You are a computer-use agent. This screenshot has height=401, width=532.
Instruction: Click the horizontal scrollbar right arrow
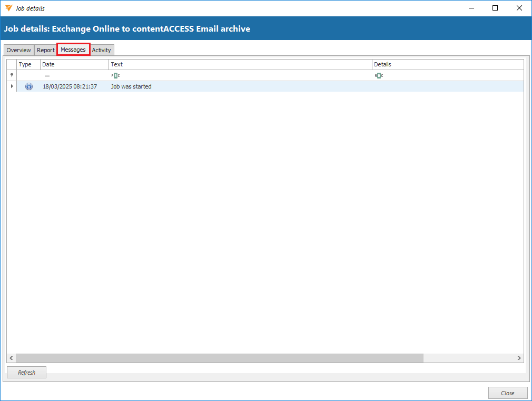tap(519, 358)
